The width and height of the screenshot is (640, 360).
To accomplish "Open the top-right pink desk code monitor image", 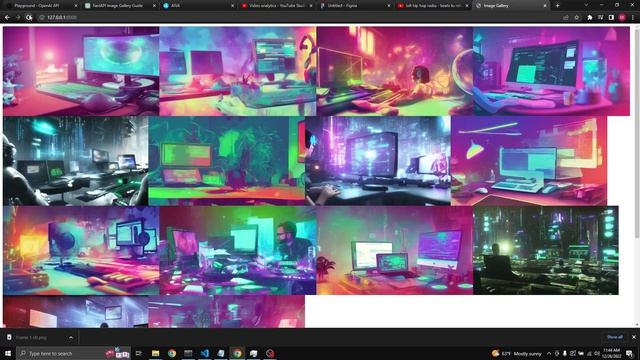I will coord(551,71).
